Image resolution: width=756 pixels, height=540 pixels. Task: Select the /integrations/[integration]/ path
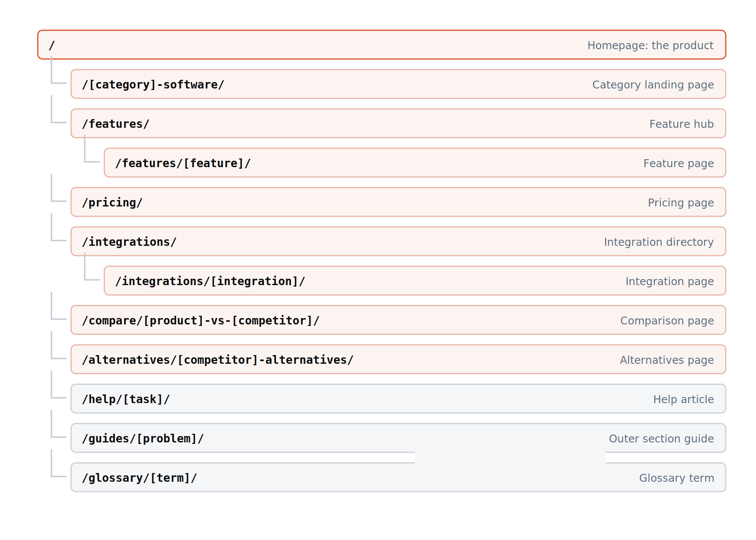click(x=210, y=281)
